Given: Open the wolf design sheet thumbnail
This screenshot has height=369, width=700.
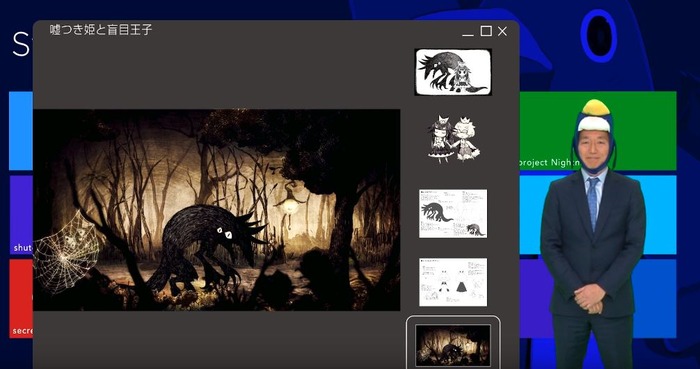Looking at the screenshot, I should (x=453, y=214).
